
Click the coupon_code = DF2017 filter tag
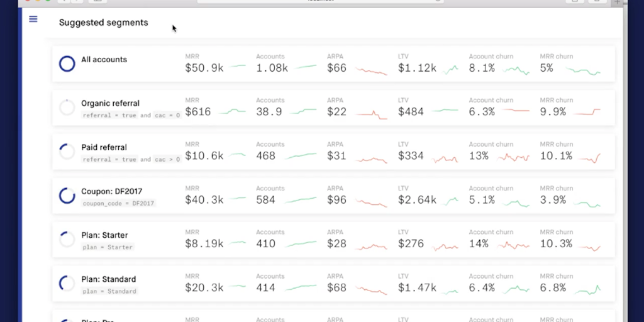118,203
